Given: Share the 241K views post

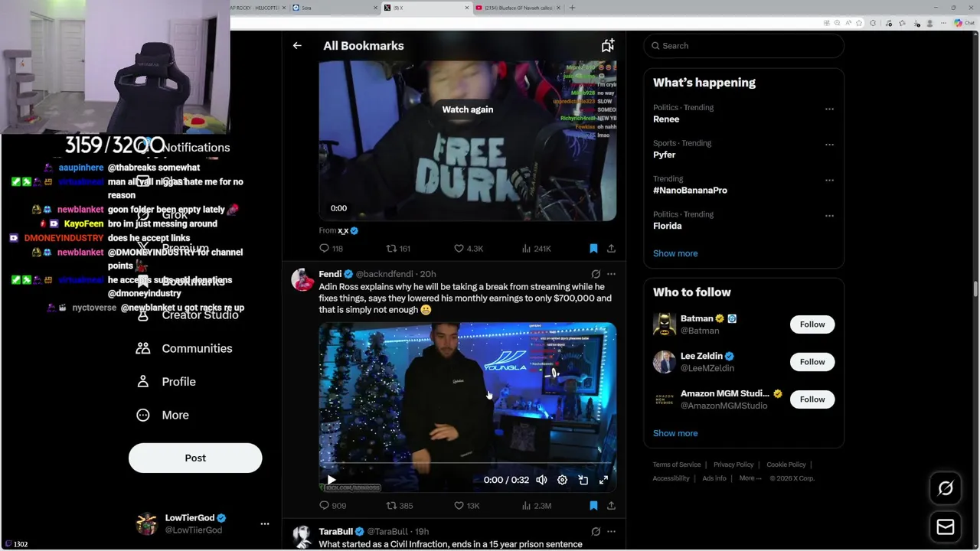Looking at the screenshot, I should point(611,249).
